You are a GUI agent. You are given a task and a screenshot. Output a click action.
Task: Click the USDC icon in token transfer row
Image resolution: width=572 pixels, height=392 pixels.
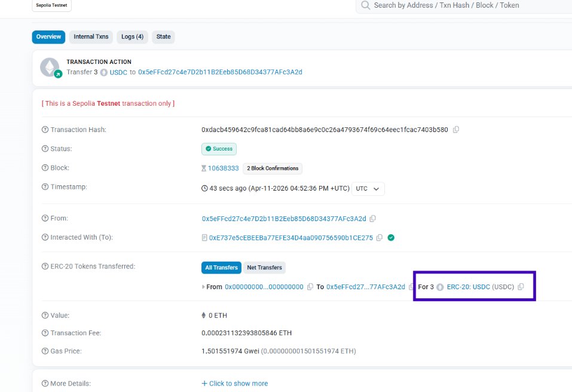click(x=440, y=287)
